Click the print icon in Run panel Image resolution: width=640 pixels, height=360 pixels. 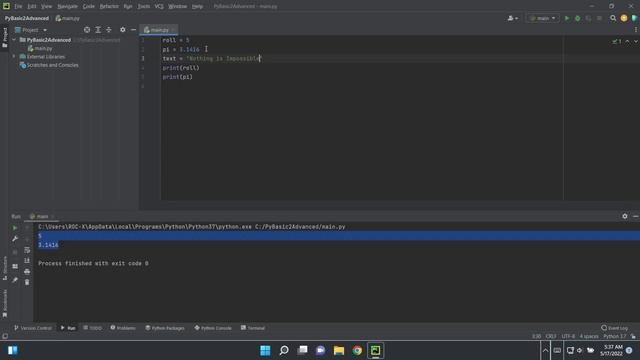[27, 271]
